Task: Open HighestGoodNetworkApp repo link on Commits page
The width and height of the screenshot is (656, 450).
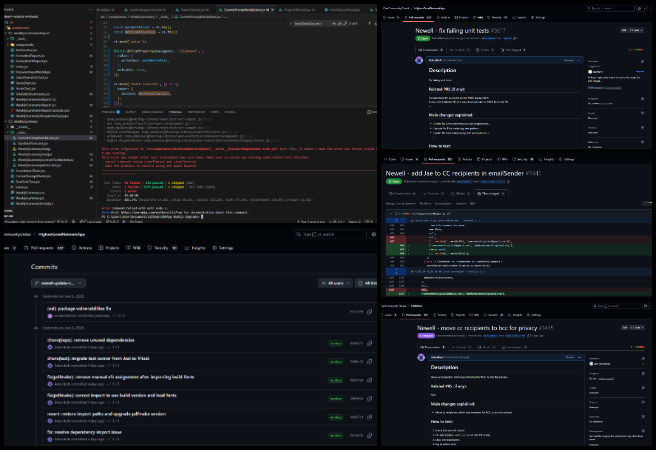Action: (x=62, y=234)
